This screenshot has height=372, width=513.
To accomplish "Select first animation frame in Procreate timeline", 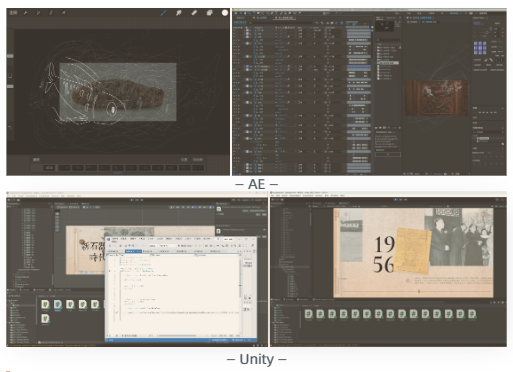I will point(49,168).
